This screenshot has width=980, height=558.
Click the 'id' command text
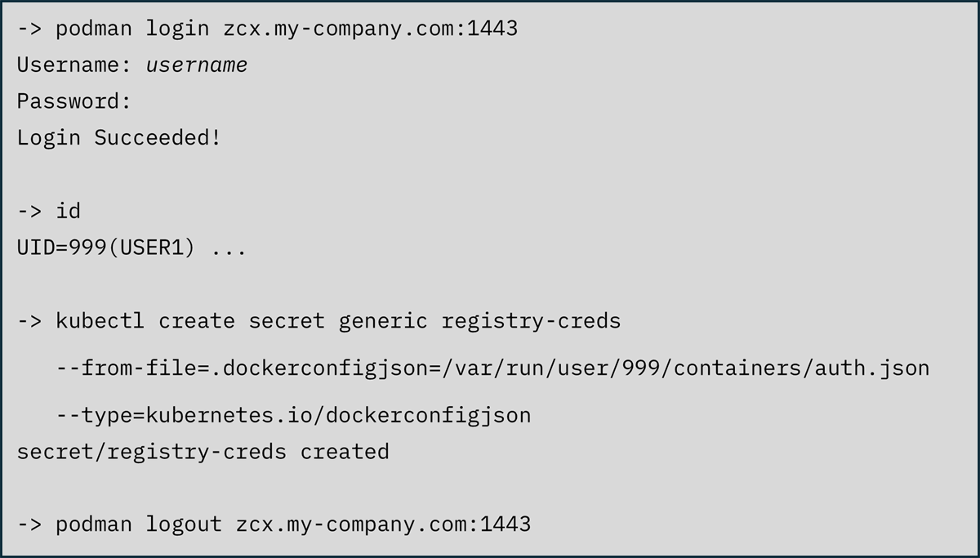68,211
